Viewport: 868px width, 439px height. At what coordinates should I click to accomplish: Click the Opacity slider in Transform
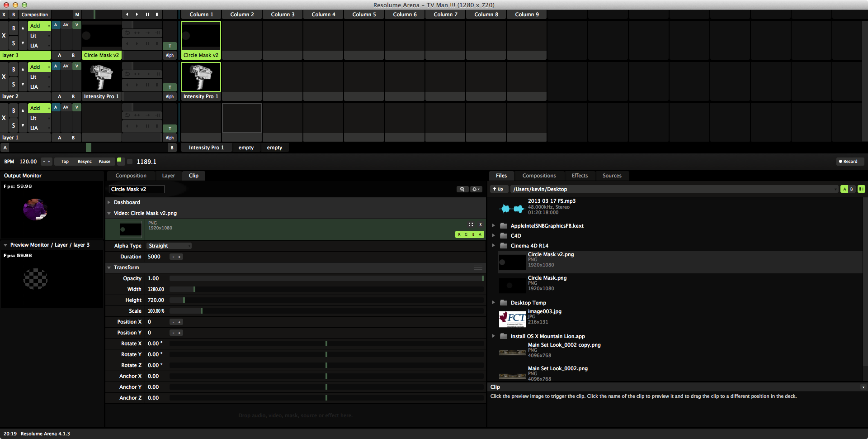point(325,278)
